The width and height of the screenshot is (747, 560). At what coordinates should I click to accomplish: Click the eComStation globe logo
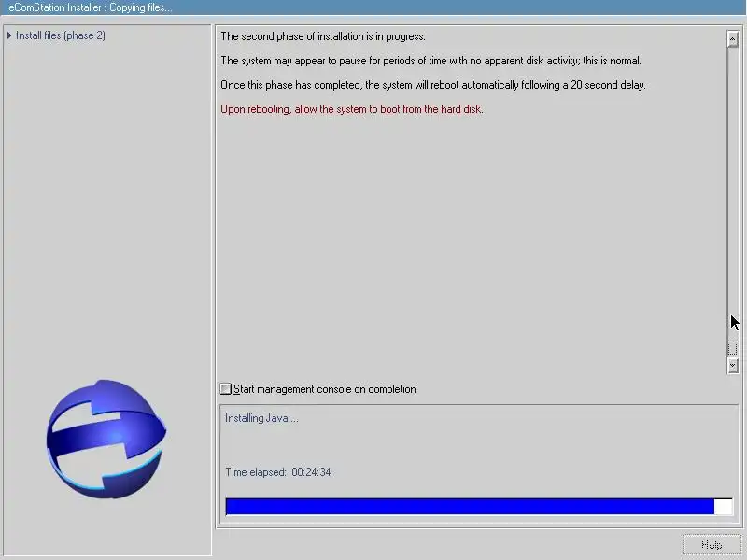(x=106, y=439)
